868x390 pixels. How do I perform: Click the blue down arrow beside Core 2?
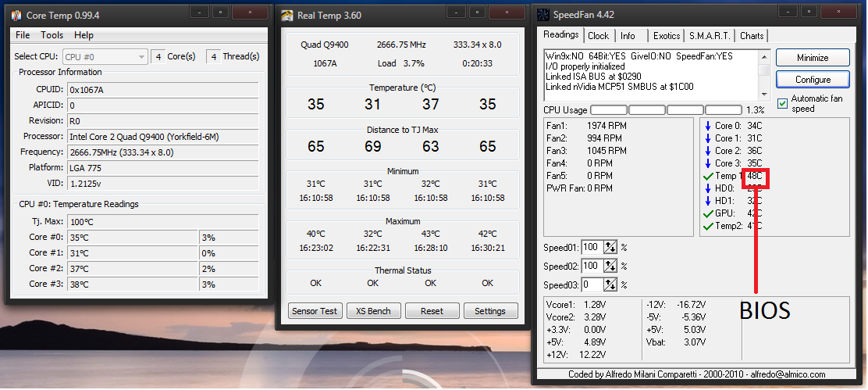707,151
